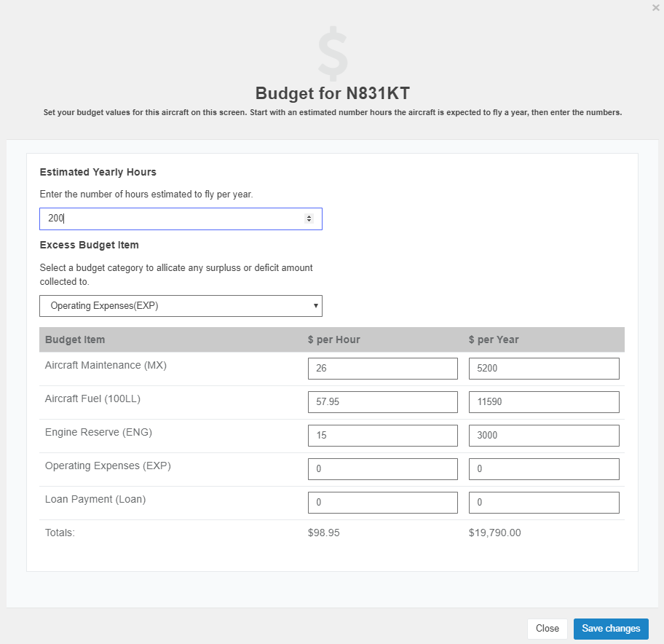The width and height of the screenshot is (664, 644).
Task: Select the Aircraft Maintenance per hour field showing 26
Action: click(382, 368)
